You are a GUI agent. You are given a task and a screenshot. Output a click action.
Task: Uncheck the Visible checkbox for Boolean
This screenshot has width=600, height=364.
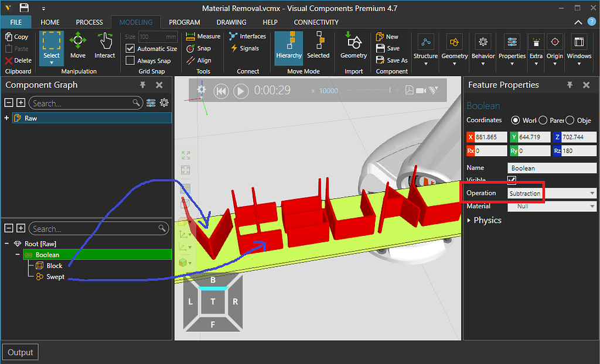(512, 179)
